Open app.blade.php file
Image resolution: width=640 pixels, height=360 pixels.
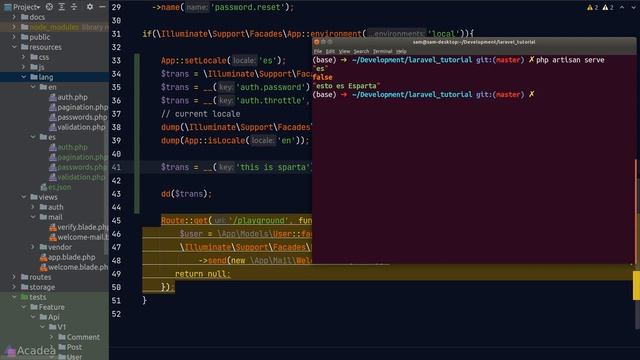(68, 257)
